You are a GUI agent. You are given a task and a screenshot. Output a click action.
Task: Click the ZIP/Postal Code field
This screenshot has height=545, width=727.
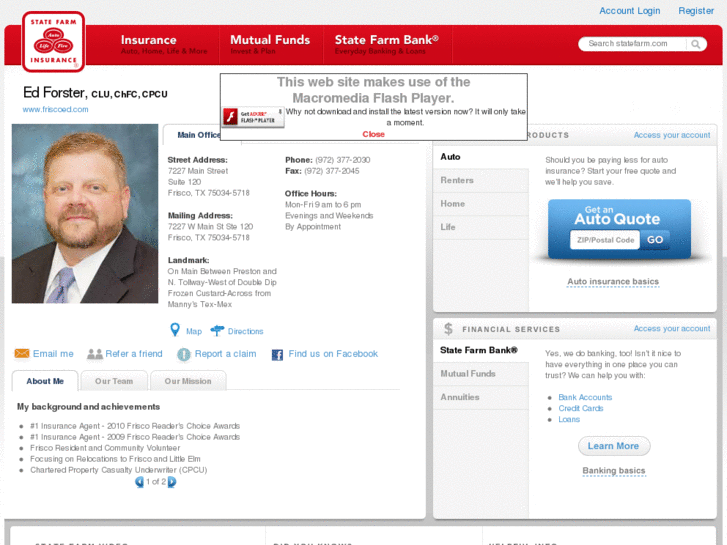(x=605, y=240)
